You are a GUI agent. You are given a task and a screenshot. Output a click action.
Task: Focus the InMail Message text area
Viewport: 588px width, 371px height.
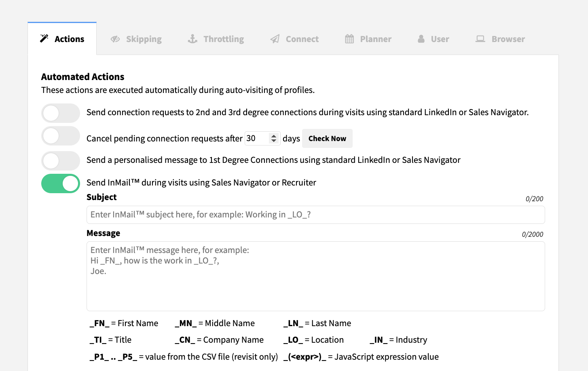316,276
